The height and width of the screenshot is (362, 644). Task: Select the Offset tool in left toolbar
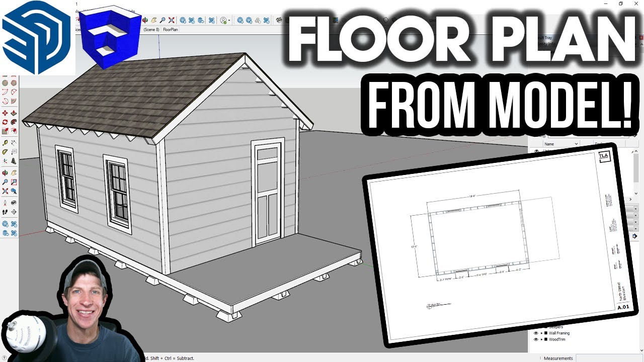click(14, 131)
